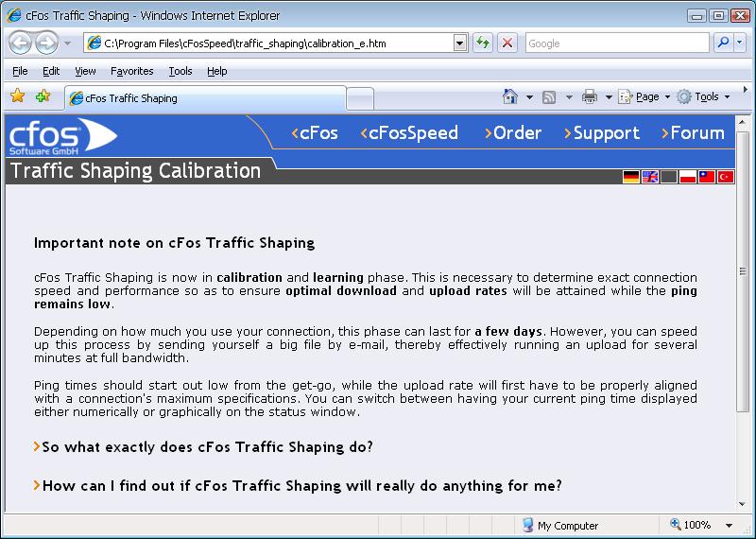Expand the Home button dropdown arrow

click(x=529, y=97)
